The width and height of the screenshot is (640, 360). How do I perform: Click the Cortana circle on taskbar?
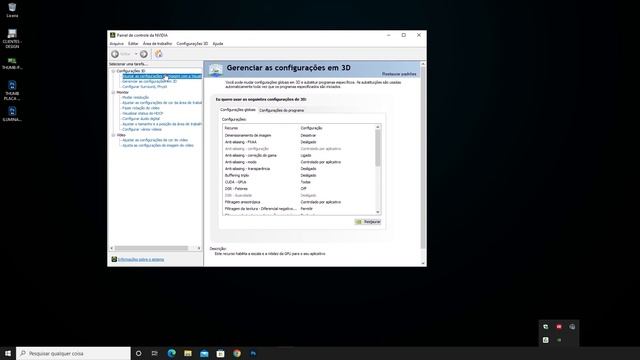(138, 353)
